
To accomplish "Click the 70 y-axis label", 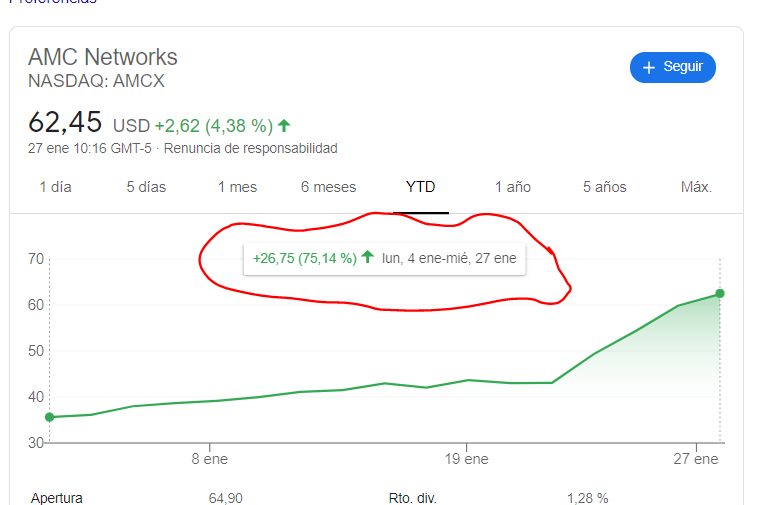I will pos(36,259).
